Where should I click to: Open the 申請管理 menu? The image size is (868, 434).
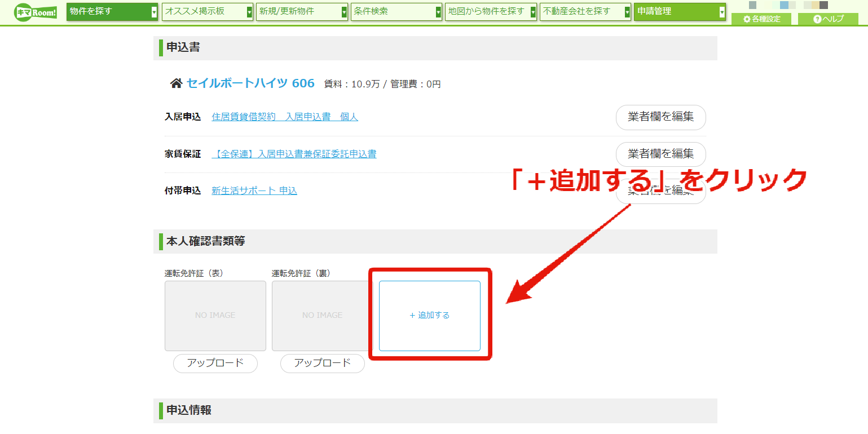680,11
